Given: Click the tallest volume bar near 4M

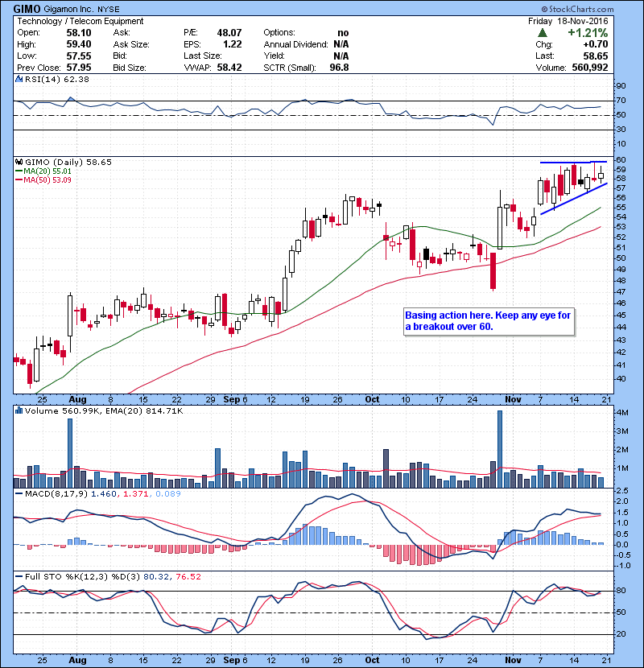Looking at the screenshot, I should click(x=500, y=449).
